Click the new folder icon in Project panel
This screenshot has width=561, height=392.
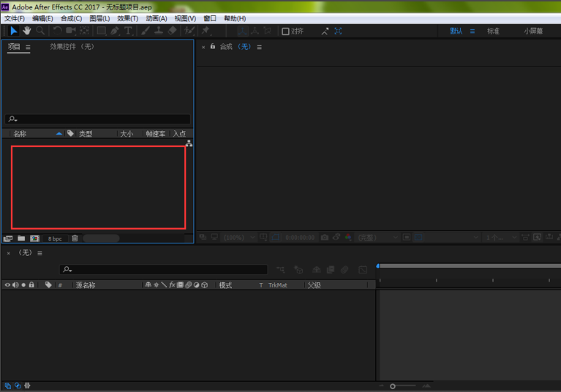(x=21, y=238)
